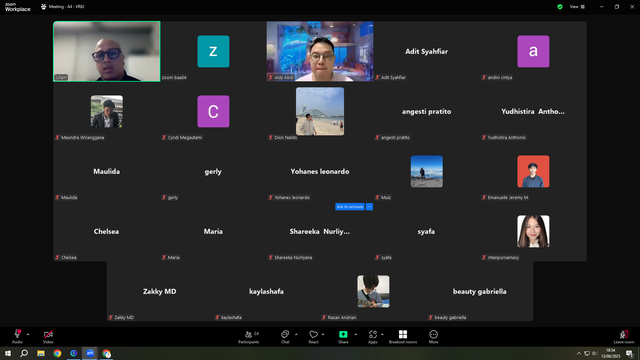
Task: Click the green Share screen button
Action: tap(343, 337)
